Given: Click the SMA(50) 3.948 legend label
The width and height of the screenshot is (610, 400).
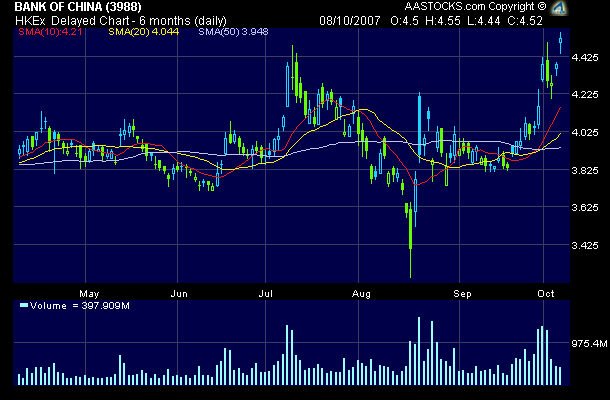Looking at the screenshot, I should point(233,32).
